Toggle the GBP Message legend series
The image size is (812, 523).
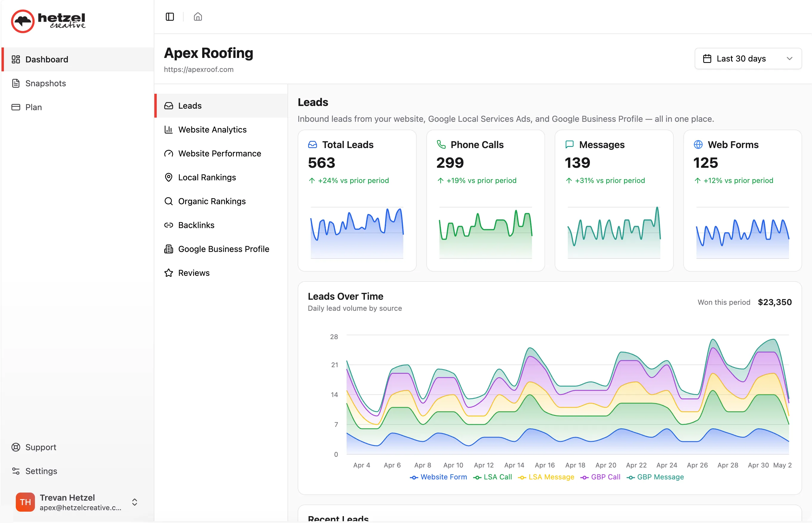tap(655, 477)
